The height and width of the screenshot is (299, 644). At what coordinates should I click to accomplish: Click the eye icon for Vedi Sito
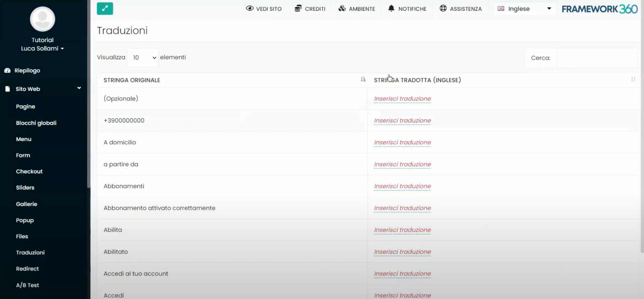point(250,8)
